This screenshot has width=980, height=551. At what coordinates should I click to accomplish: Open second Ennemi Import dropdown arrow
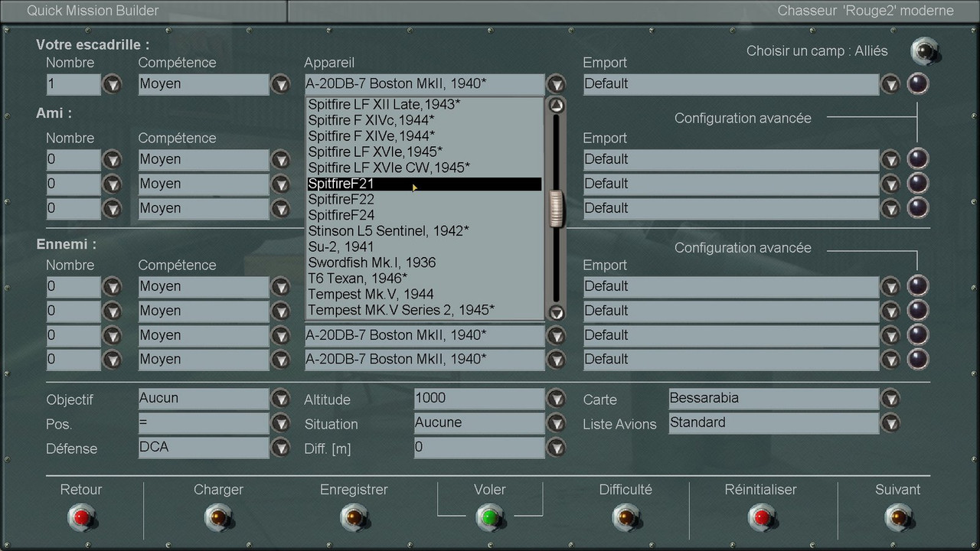(x=890, y=311)
